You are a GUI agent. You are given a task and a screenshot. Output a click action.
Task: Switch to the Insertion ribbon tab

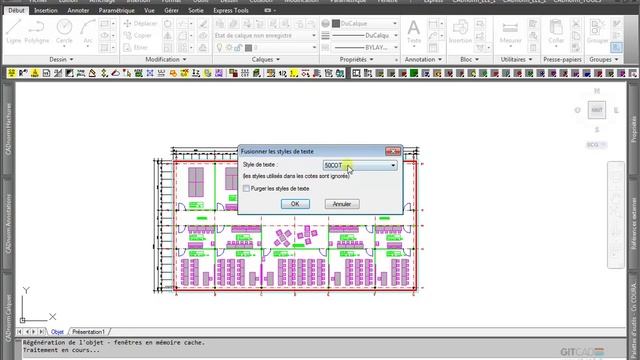click(x=46, y=10)
